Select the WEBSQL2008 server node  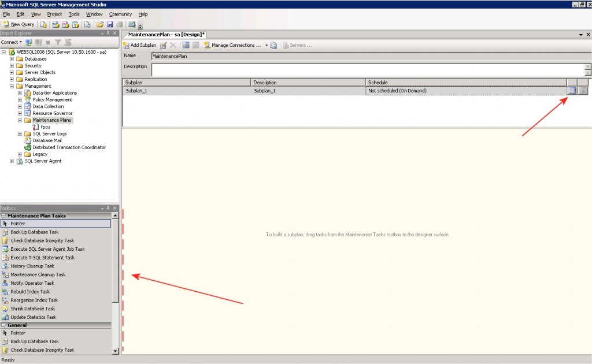[x=61, y=52]
